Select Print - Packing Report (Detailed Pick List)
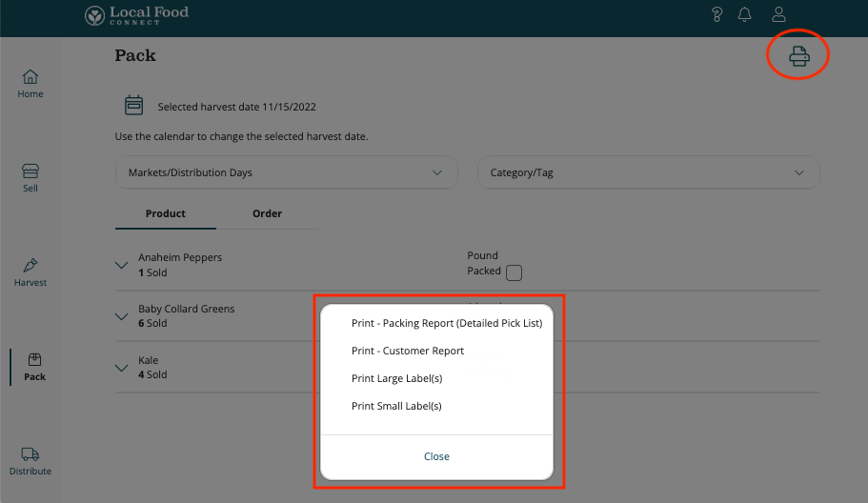Viewport: 868px width, 503px height. point(446,323)
